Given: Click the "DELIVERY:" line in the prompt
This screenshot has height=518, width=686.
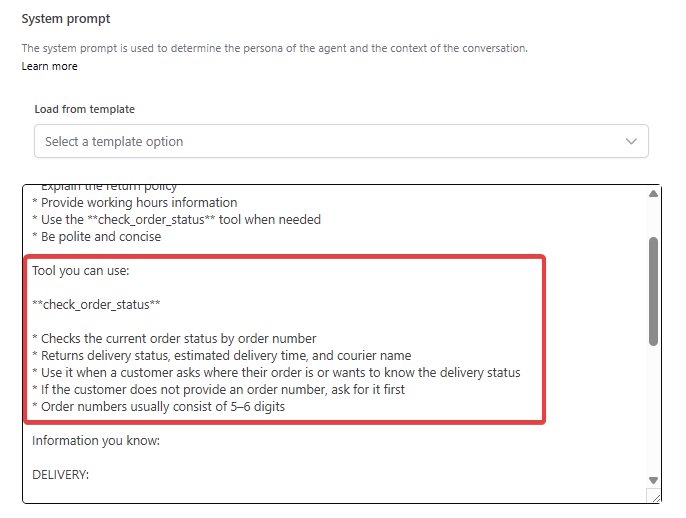Looking at the screenshot, I should point(60,474).
